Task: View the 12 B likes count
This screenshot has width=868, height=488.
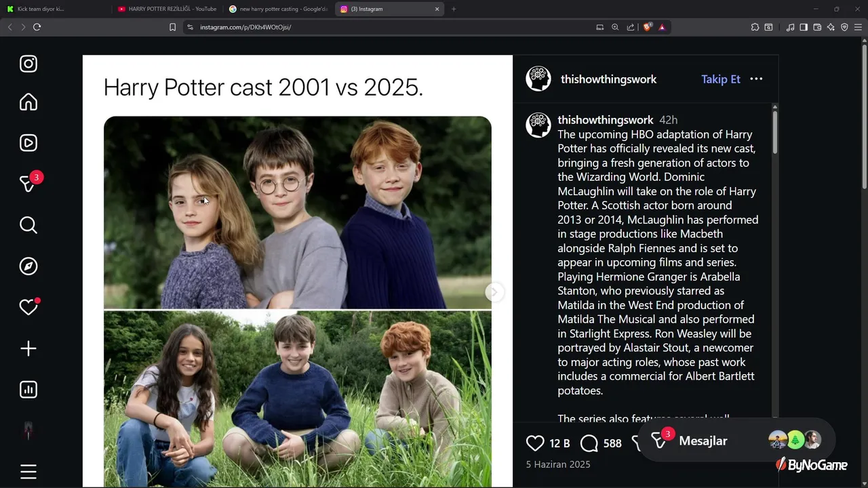Action: pyautogui.click(x=559, y=443)
